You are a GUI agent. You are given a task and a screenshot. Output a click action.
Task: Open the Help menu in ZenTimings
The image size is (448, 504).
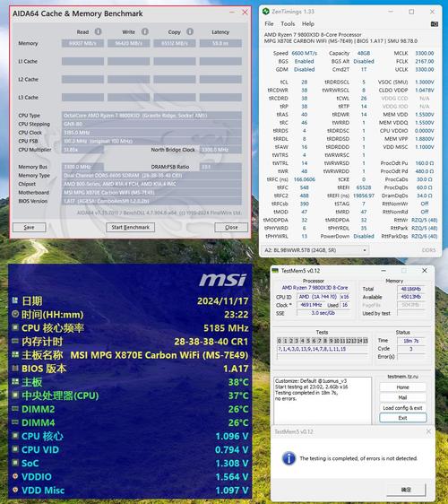(x=307, y=24)
